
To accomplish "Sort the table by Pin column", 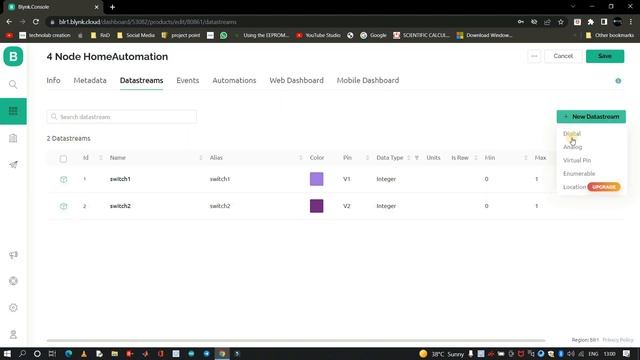I will click(x=367, y=158).
